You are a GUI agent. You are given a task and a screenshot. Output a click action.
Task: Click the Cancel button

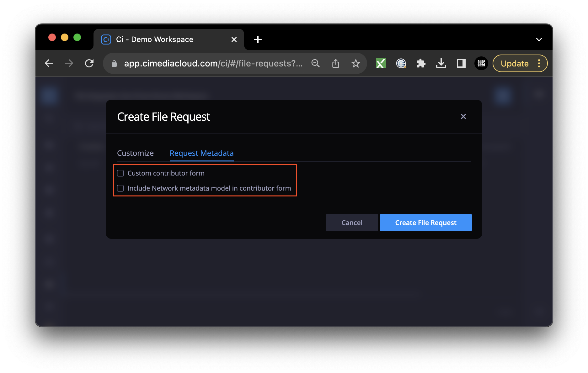[352, 223]
